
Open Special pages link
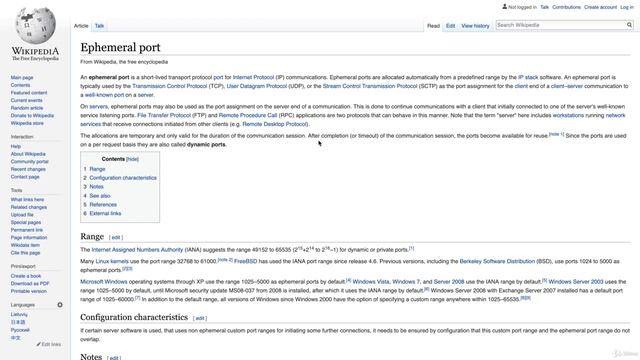click(26, 222)
